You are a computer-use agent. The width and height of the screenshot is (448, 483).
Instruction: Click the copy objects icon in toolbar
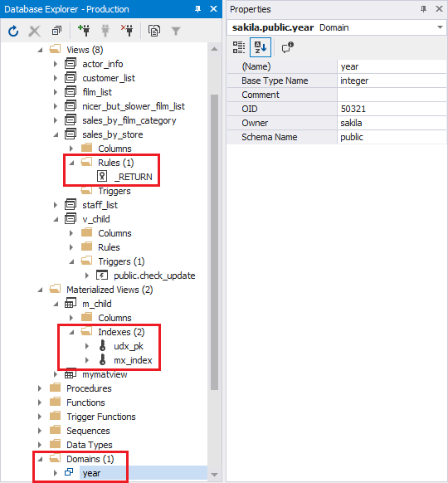pos(154,31)
